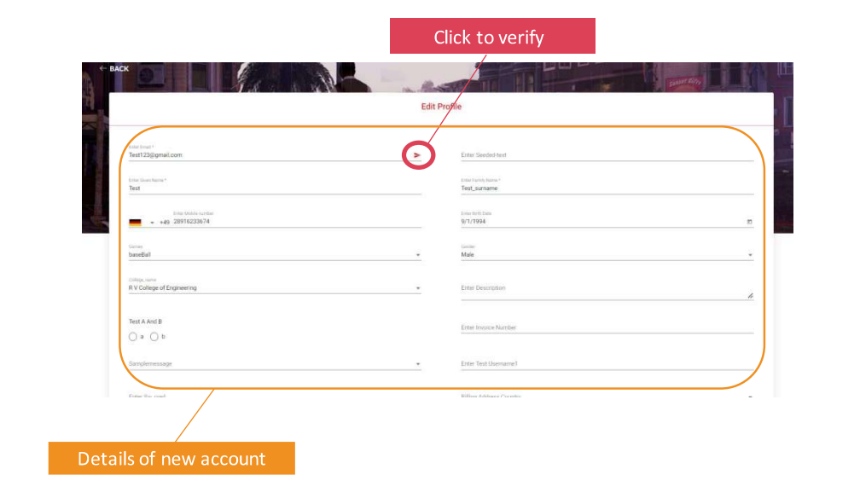Click the Edit Profile heading
This screenshot has height=504, width=860.
point(441,106)
